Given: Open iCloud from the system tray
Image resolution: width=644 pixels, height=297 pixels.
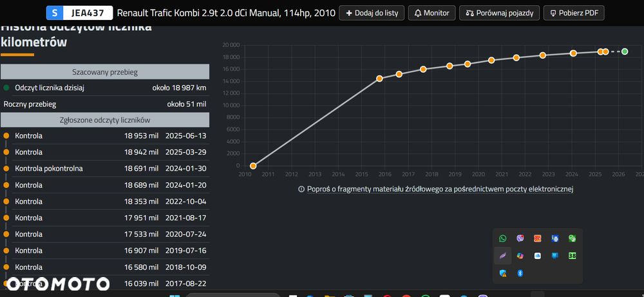Looking at the screenshot, I should [537, 256].
